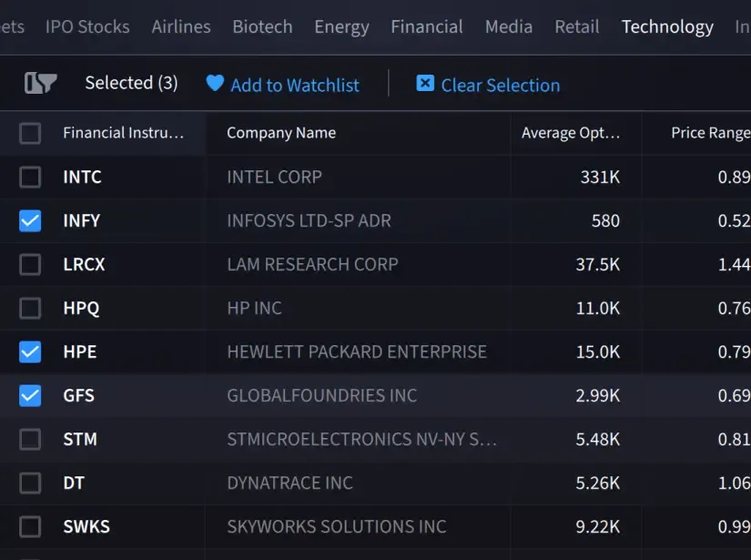The height and width of the screenshot is (560, 751).
Task: Select the Technology tab
Action: [666, 26]
